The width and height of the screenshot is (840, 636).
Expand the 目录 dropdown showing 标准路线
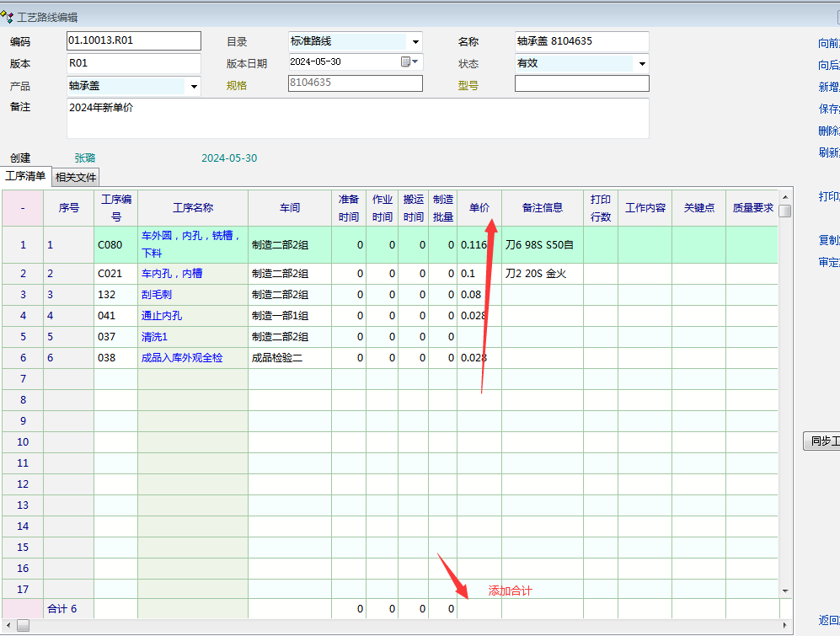[x=415, y=41]
